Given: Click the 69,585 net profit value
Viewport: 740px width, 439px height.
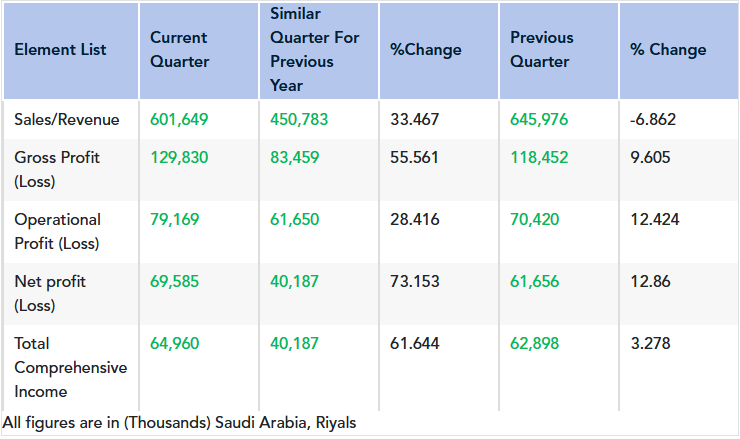Looking at the screenshot, I should pos(175,282).
